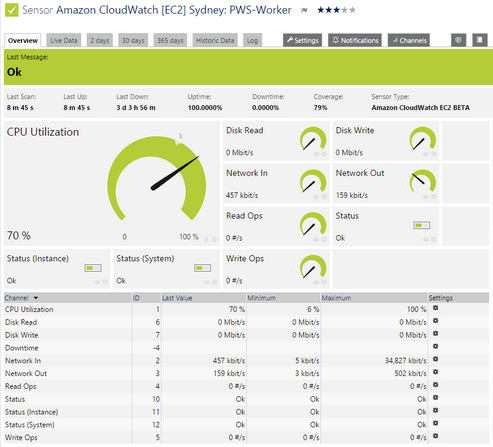Open settings gear for Status row
This screenshot has width=493, height=447.
pyautogui.click(x=435, y=398)
